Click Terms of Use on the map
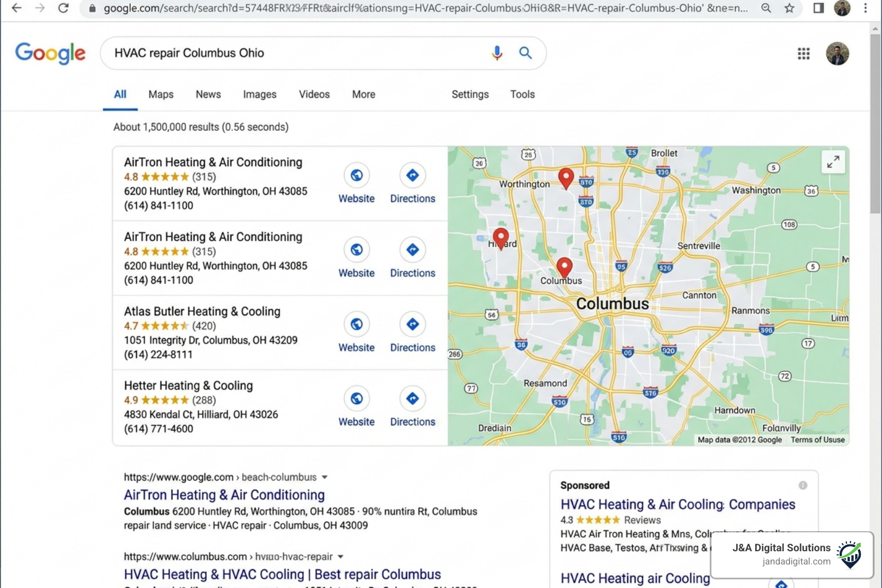This screenshot has height=588, width=882. point(818,440)
